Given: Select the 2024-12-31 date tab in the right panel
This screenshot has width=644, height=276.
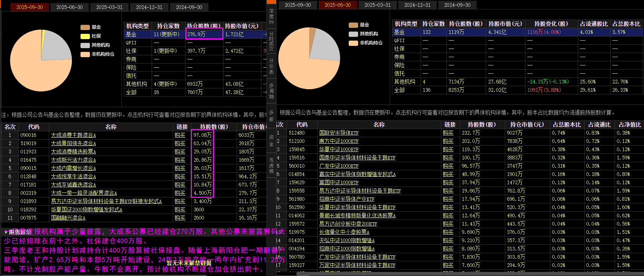Looking at the screenshot, I should tap(417, 5).
